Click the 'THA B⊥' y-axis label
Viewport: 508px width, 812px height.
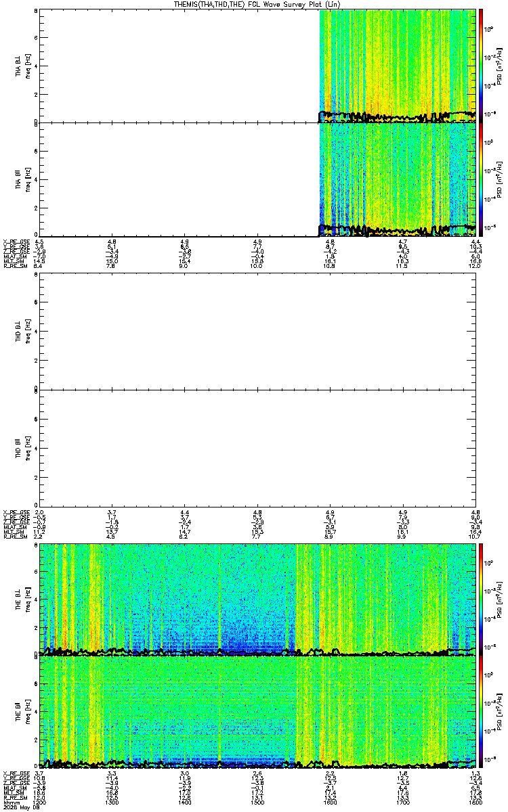(x=19, y=66)
